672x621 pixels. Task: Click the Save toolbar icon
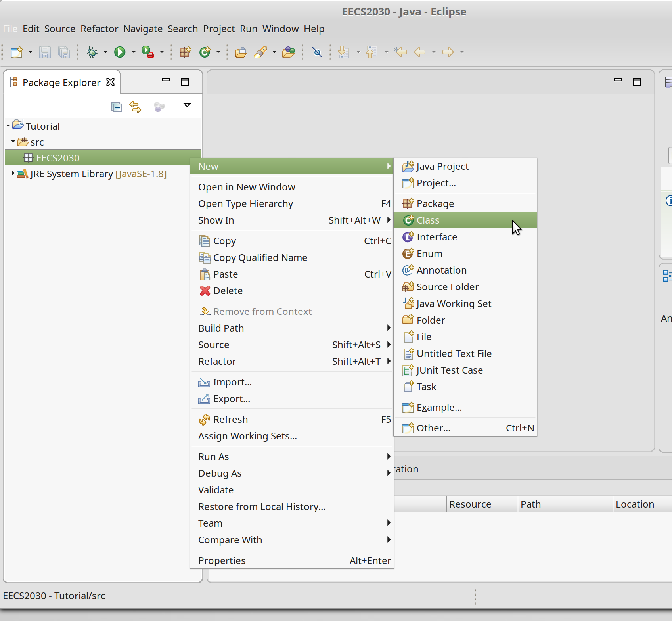[44, 52]
